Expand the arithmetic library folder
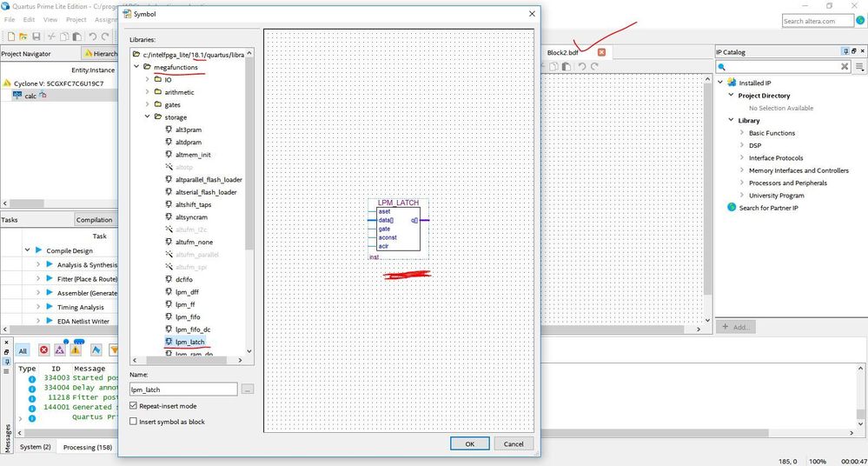The width and height of the screenshot is (868, 466). (x=147, y=92)
